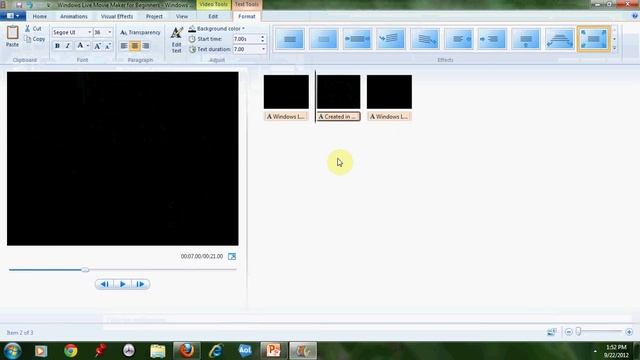The width and height of the screenshot is (640, 360).
Task: Apply the eighth text effect in gallery
Action: [526, 39]
